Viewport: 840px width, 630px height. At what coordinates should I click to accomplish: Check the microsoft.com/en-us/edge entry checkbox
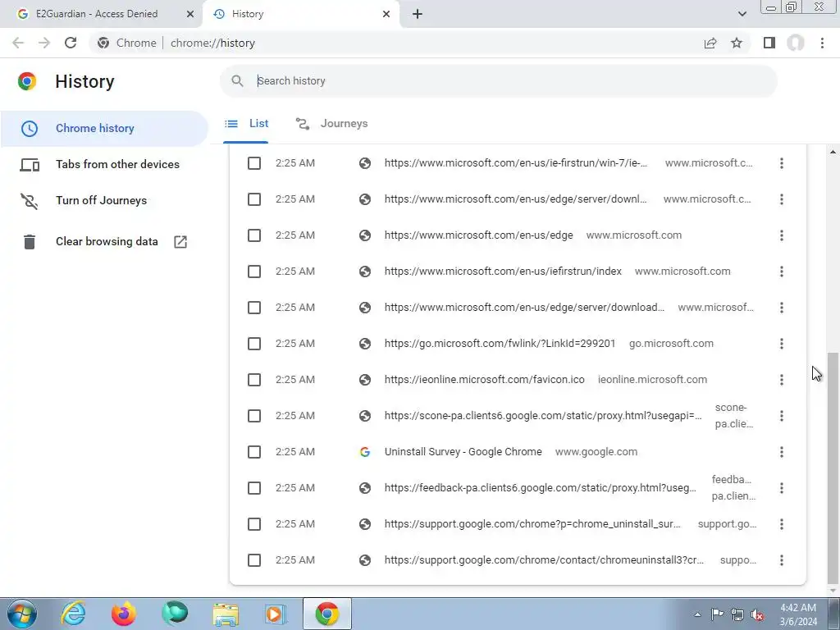click(x=254, y=235)
